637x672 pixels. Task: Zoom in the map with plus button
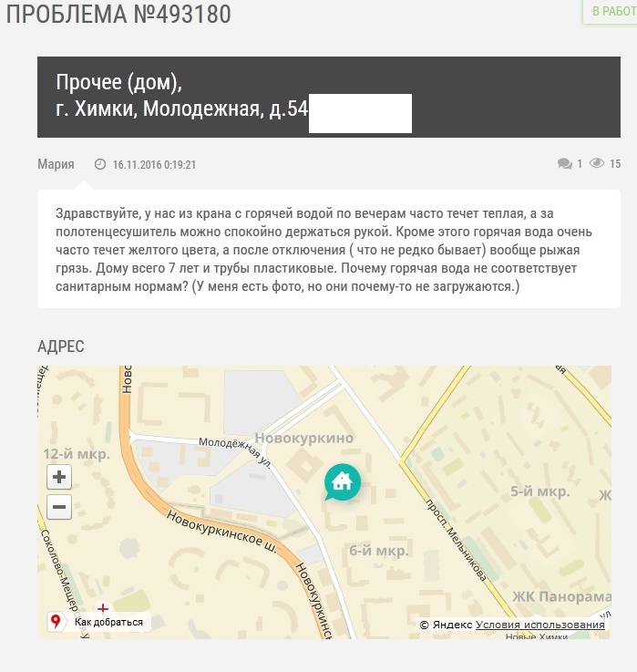coord(59,477)
